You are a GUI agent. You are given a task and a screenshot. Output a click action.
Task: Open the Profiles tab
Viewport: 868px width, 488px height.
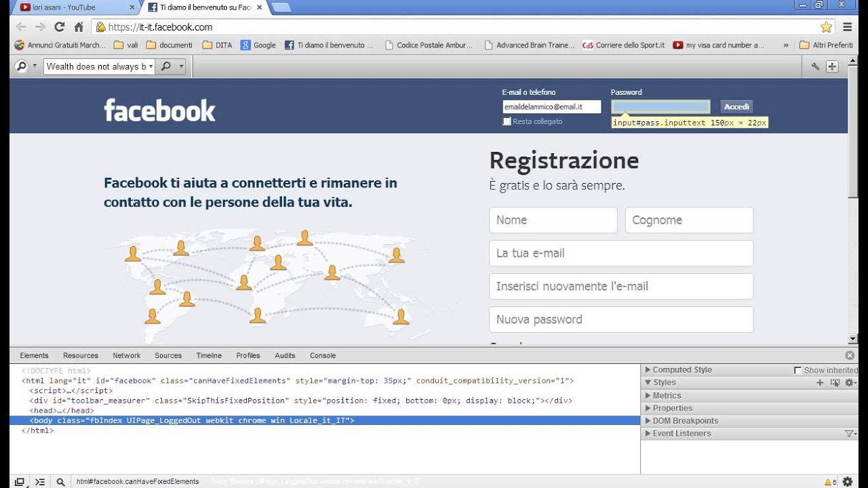(248, 355)
